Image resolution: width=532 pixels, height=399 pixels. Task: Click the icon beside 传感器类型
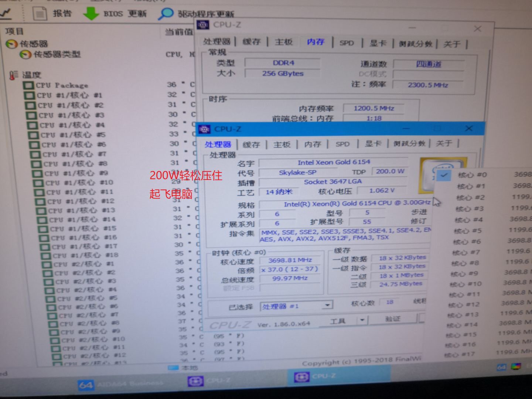[25, 55]
